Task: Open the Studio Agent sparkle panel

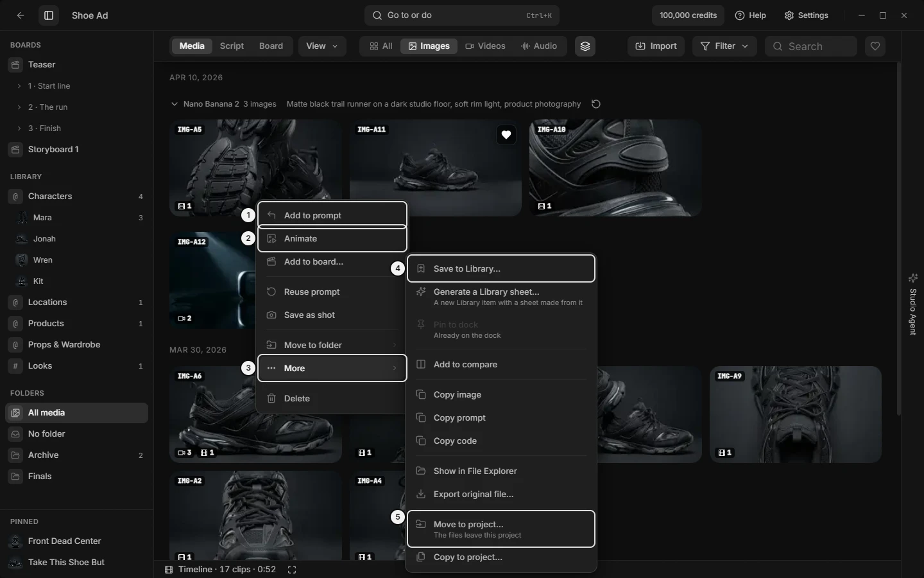Action: [913, 304]
